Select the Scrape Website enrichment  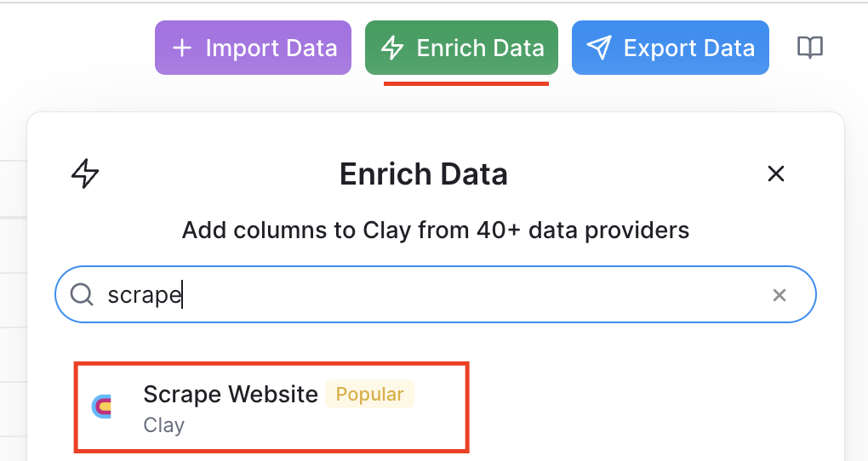pos(271,407)
